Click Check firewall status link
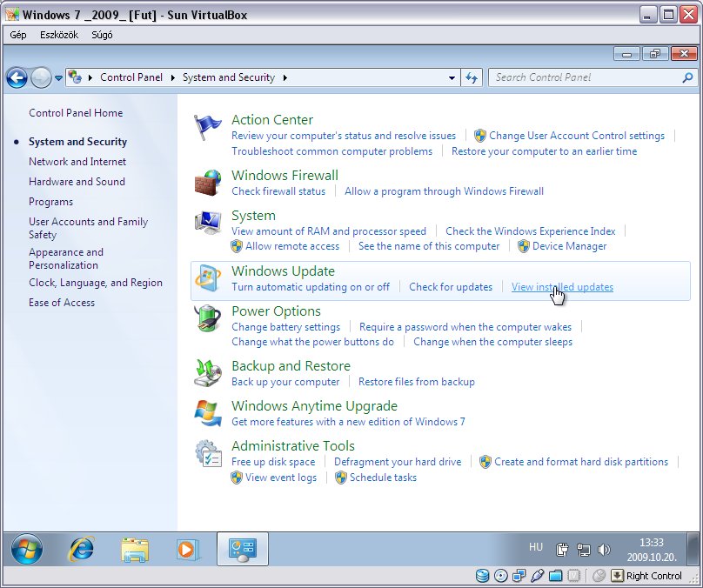703x588 pixels. coord(278,191)
